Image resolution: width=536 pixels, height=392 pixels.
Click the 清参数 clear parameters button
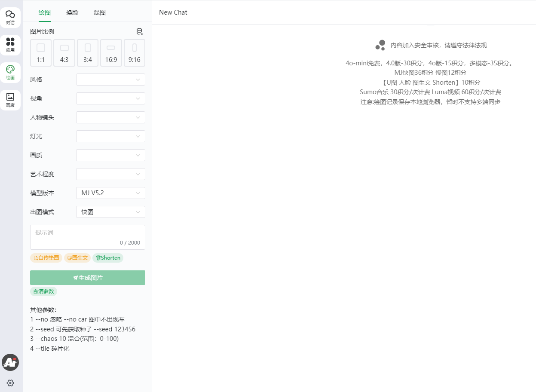coord(43,291)
